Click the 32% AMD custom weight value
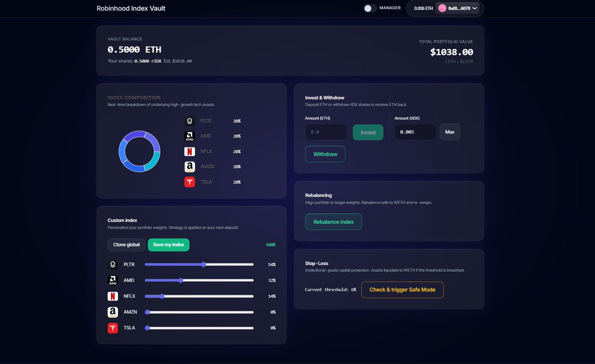Viewport: 595px width, 364px height. (x=272, y=280)
